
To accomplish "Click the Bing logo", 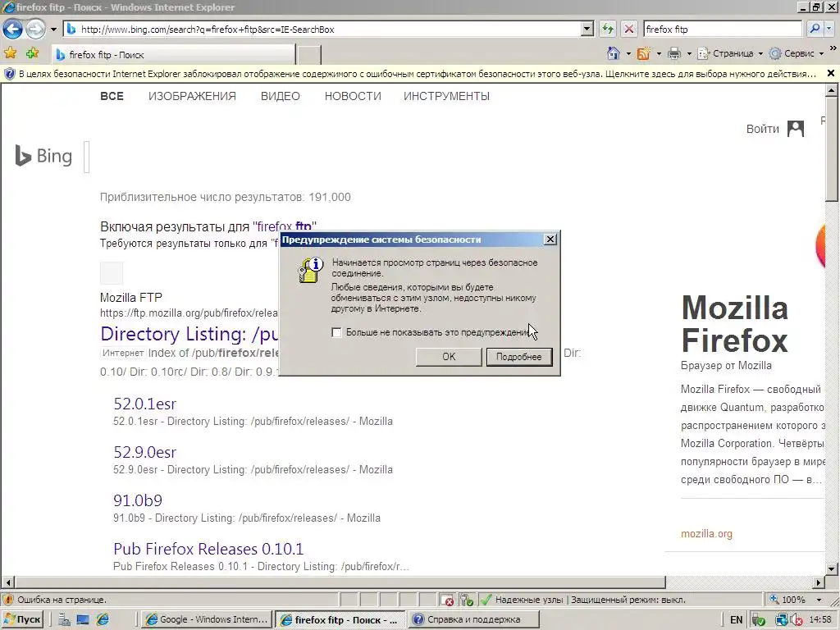I will coord(43,156).
